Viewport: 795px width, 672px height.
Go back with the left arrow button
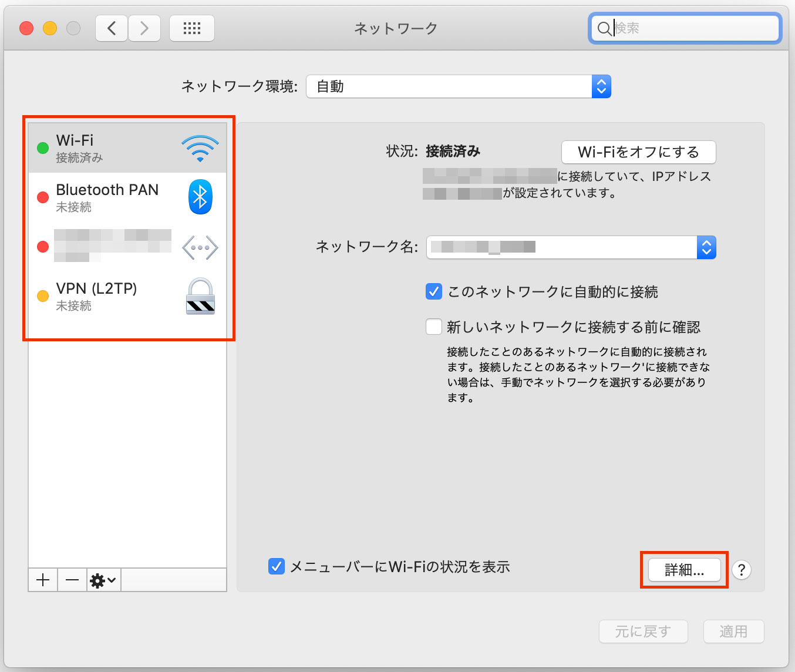click(x=112, y=28)
